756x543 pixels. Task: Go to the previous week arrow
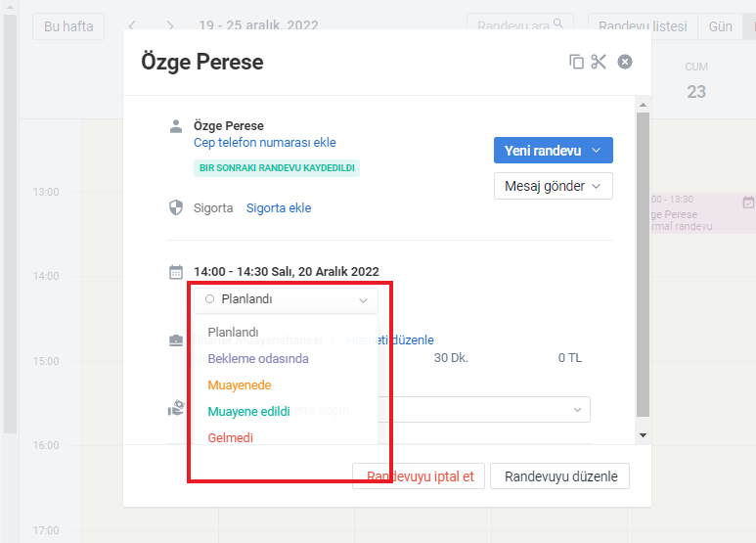click(132, 25)
